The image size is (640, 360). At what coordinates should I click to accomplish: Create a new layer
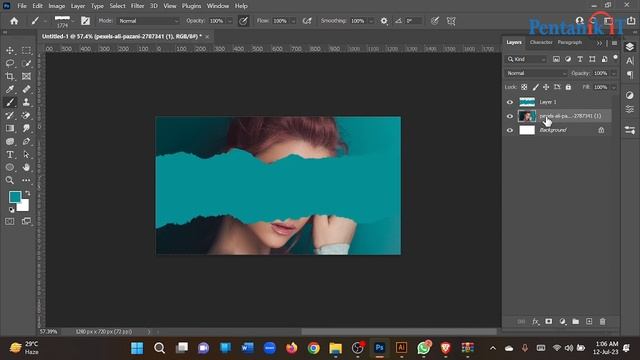pos(589,322)
